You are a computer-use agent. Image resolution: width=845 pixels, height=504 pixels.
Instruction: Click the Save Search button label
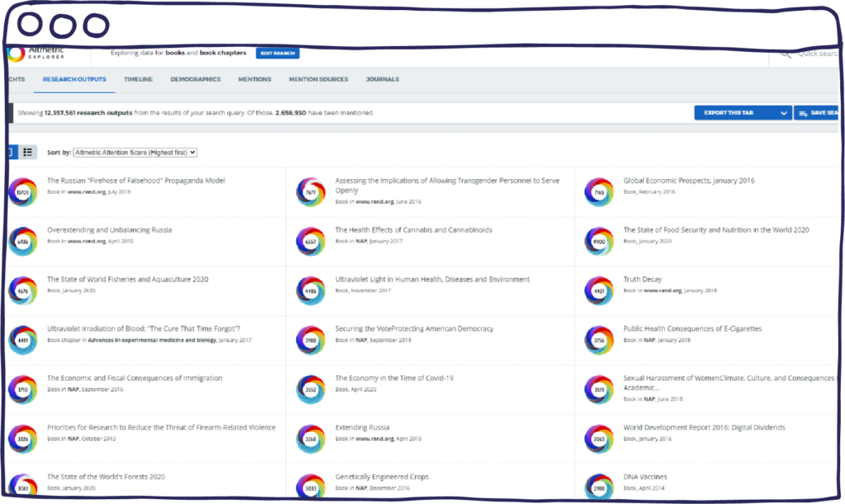tap(824, 113)
